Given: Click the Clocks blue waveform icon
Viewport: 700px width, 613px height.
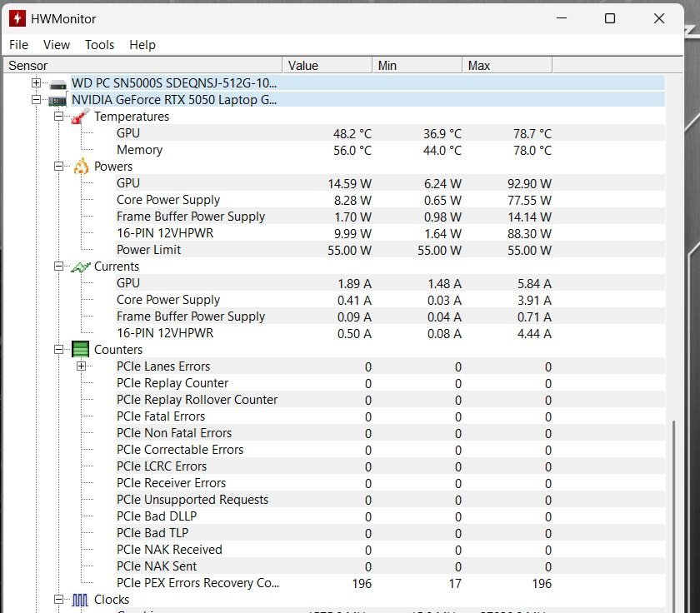Looking at the screenshot, I should [x=81, y=600].
